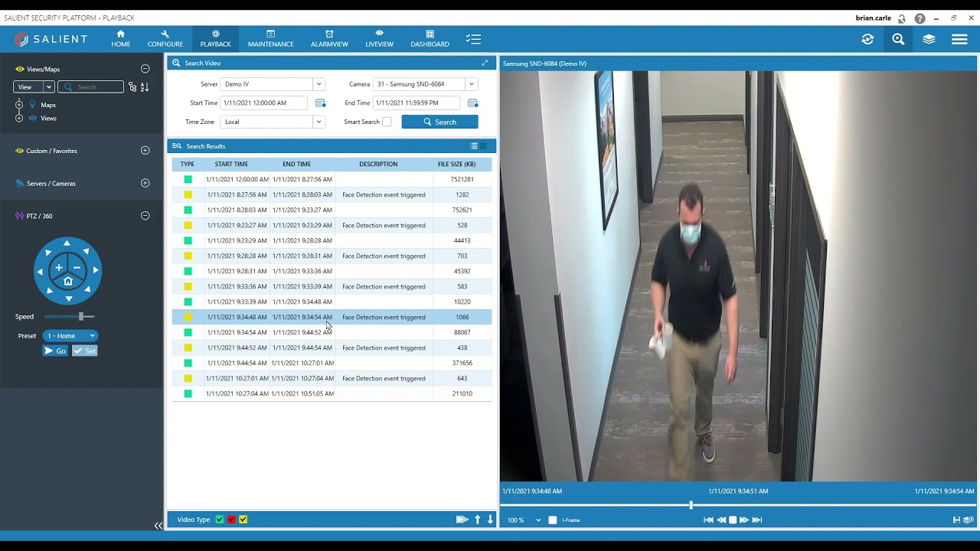Collapse the Views/Maps panel

[x=145, y=69]
